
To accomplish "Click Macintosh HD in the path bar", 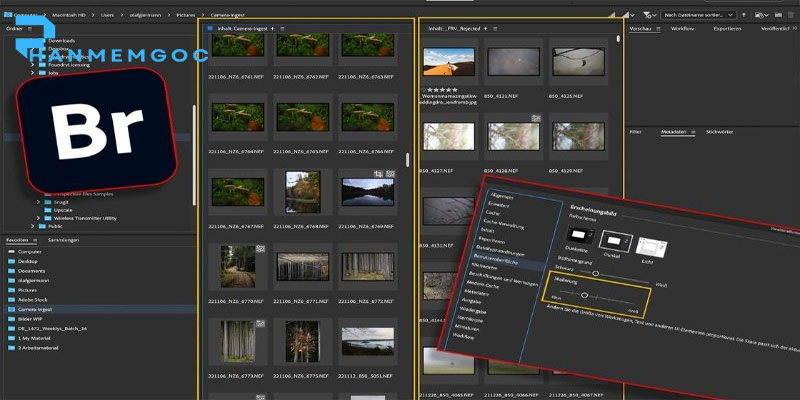I will coord(69,15).
